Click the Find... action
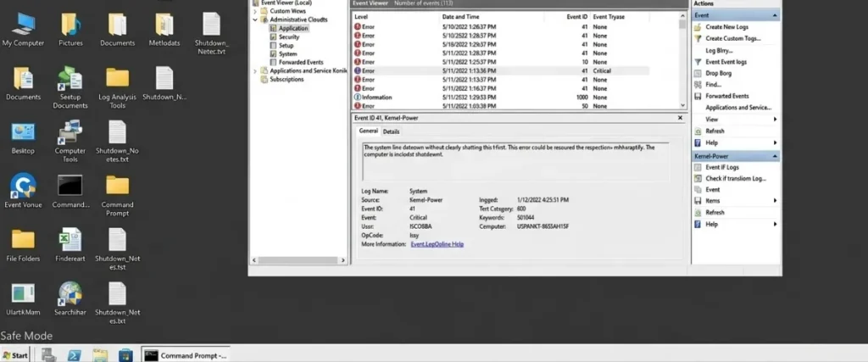Screen dimensions: 868x362 [x=713, y=85]
